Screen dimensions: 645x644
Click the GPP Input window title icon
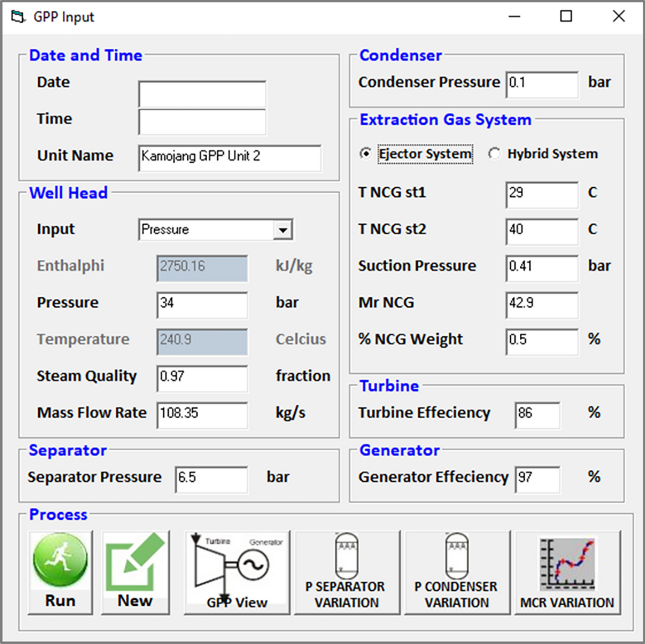[x=18, y=17]
